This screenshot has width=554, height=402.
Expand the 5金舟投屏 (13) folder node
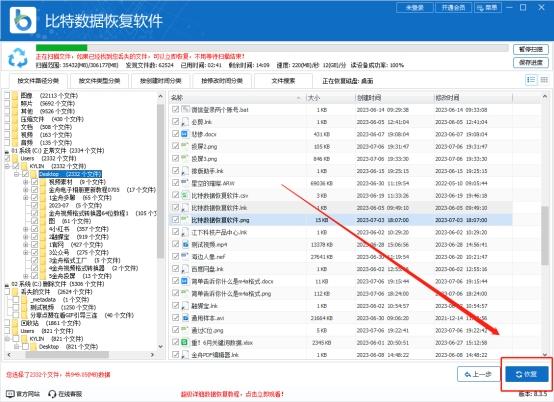[x=25, y=276]
